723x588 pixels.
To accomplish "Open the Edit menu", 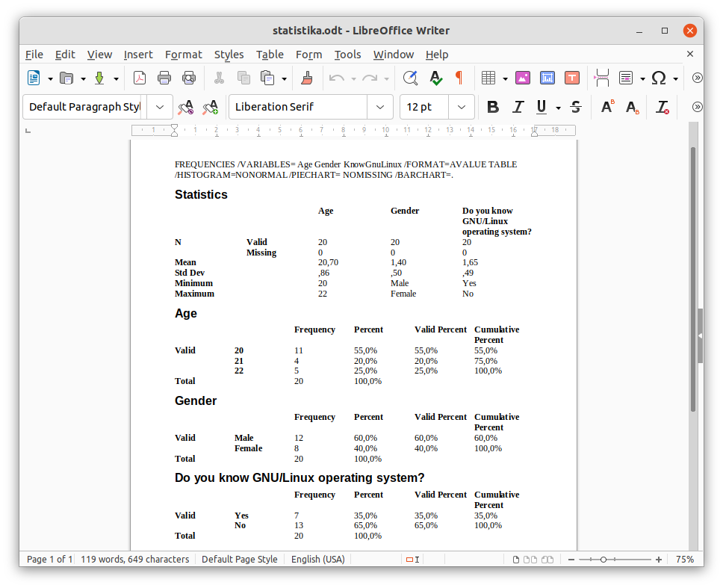I will click(x=65, y=55).
